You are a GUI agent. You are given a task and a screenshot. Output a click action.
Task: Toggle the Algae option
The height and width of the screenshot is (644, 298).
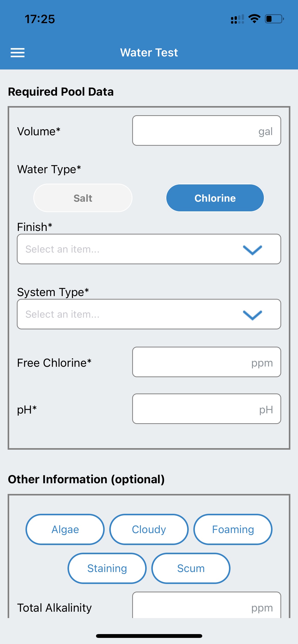click(65, 529)
